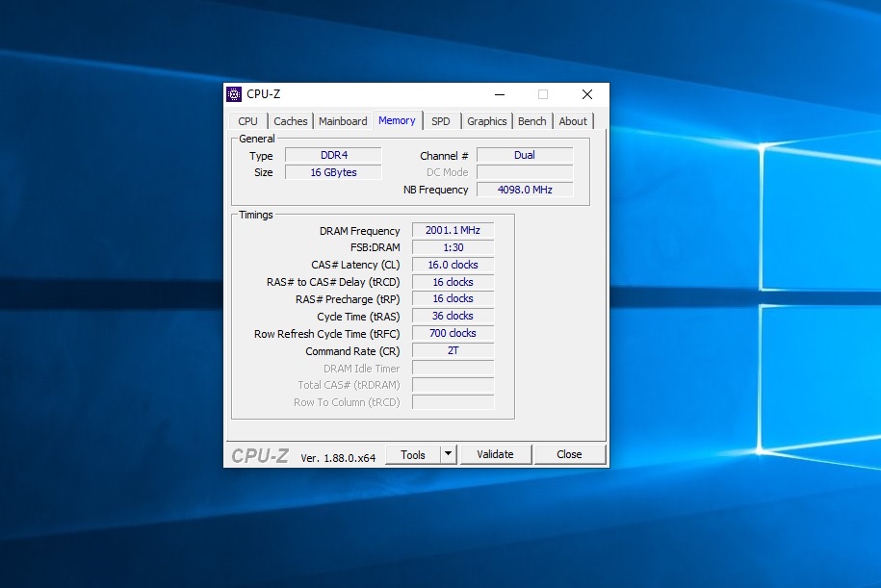Open the CPU tab
The width and height of the screenshot is (881, 588).
point(247,121)
